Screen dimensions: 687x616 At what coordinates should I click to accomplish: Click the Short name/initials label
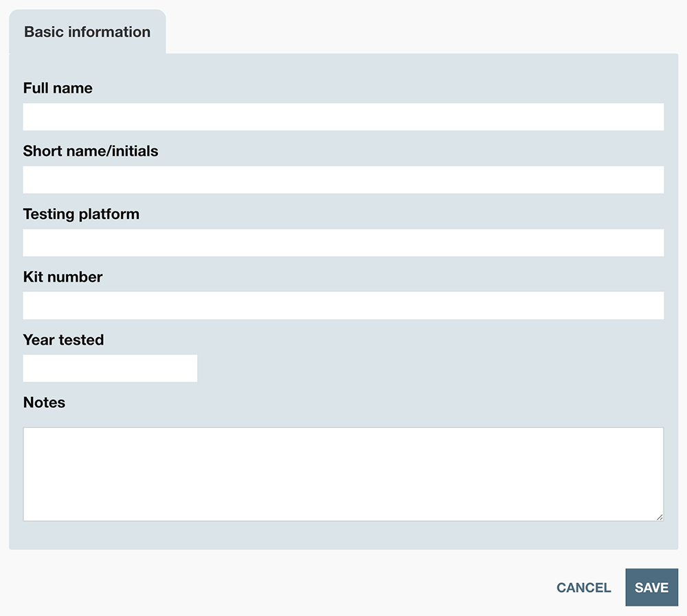[x=90, y=151]
